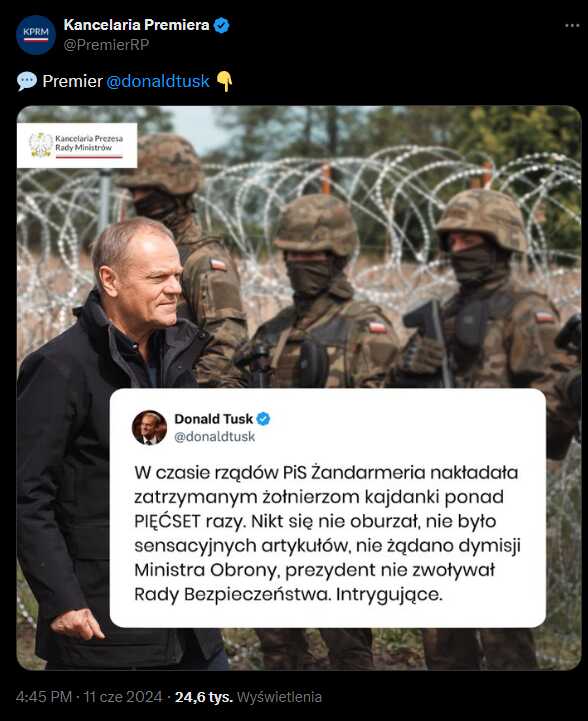This screenshot has height=721, width=588.
Task: Open the Kancelaria Premiera display name
Action: tap(137, 25)
